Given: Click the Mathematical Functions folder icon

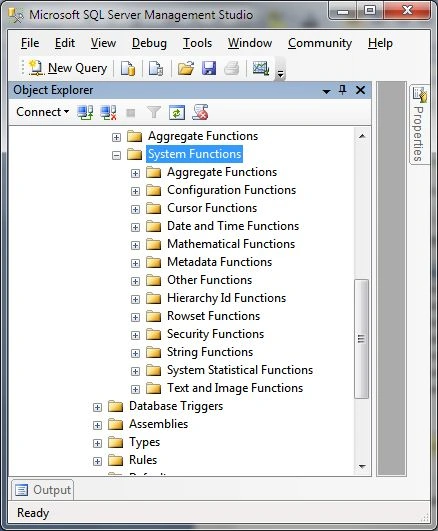Looking at the screenshot, I should 153,245.
